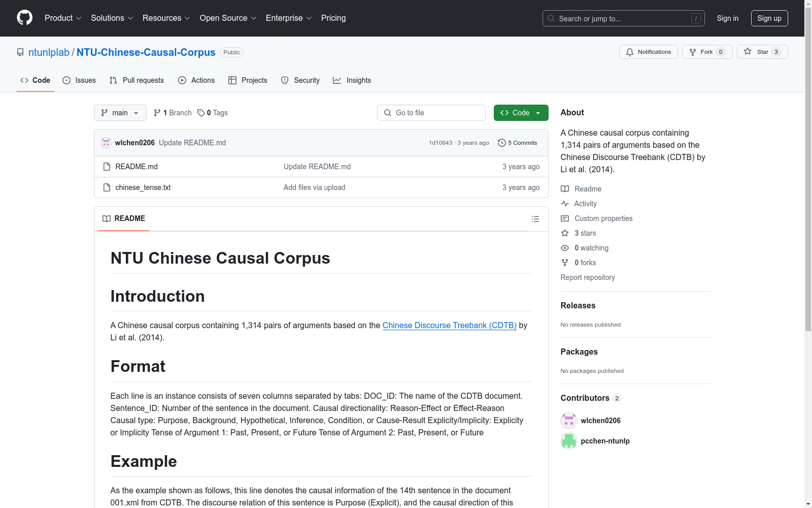Click the Packages heading
812x508 pixels.
tap(579, 352)
